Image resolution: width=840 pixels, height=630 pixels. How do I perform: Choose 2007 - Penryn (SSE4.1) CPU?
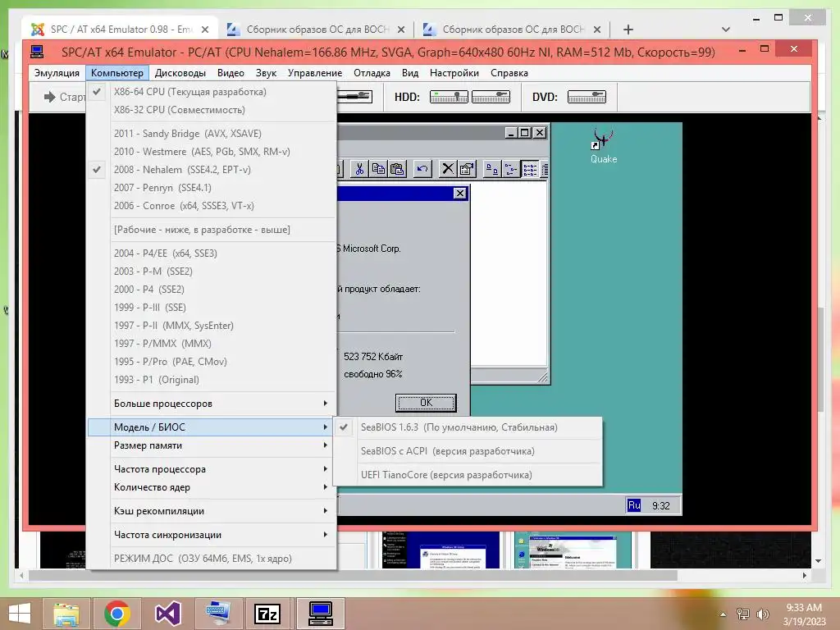coord(212,188)
